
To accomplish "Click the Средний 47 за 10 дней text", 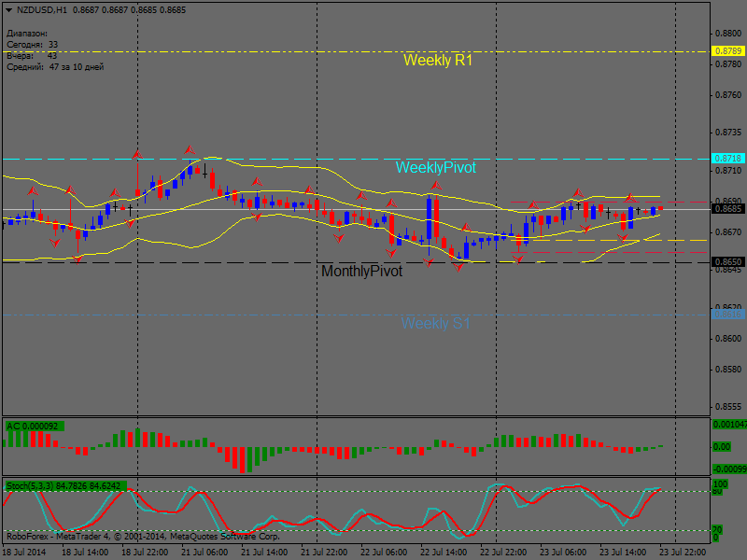I will click(x=54, y=67).
